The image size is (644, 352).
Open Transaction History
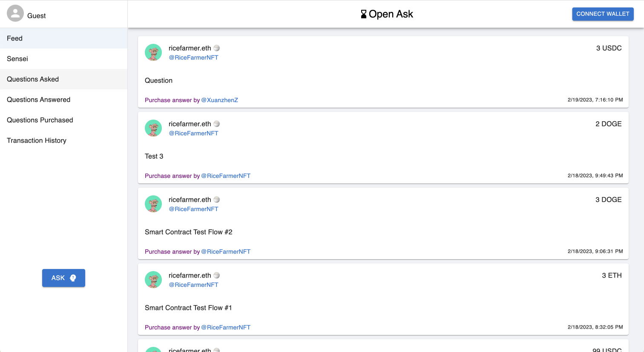coord(37,140)
